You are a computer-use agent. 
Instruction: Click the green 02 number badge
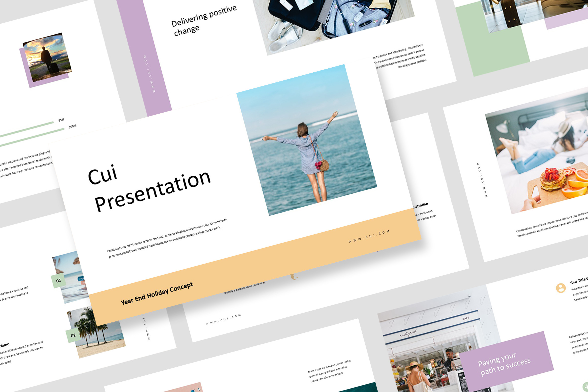pos(73,335)
